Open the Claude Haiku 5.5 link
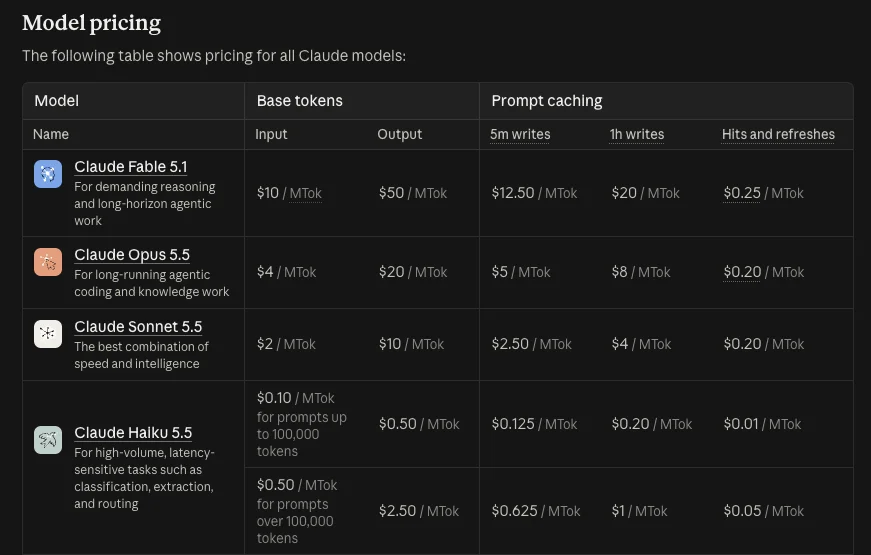 tap(133, 432)
